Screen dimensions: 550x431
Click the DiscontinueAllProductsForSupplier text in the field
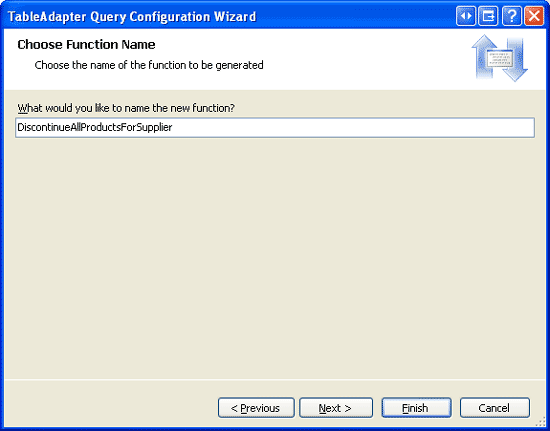tap(95, 127)
